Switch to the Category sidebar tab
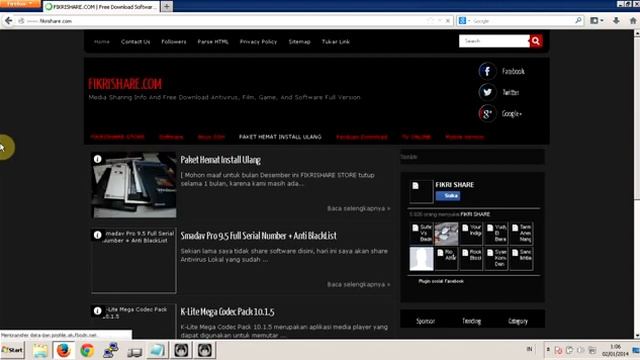640x360 pixels. [518, 321]
